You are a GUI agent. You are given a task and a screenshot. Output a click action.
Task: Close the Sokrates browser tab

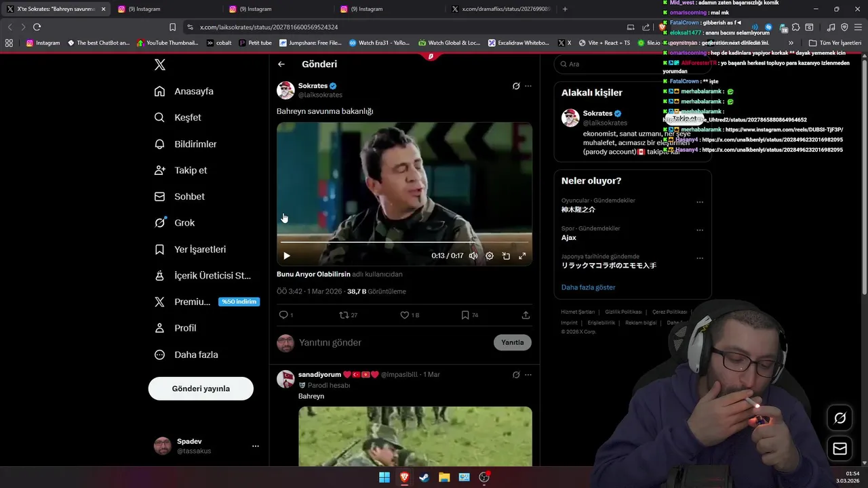tap(104, 9)
